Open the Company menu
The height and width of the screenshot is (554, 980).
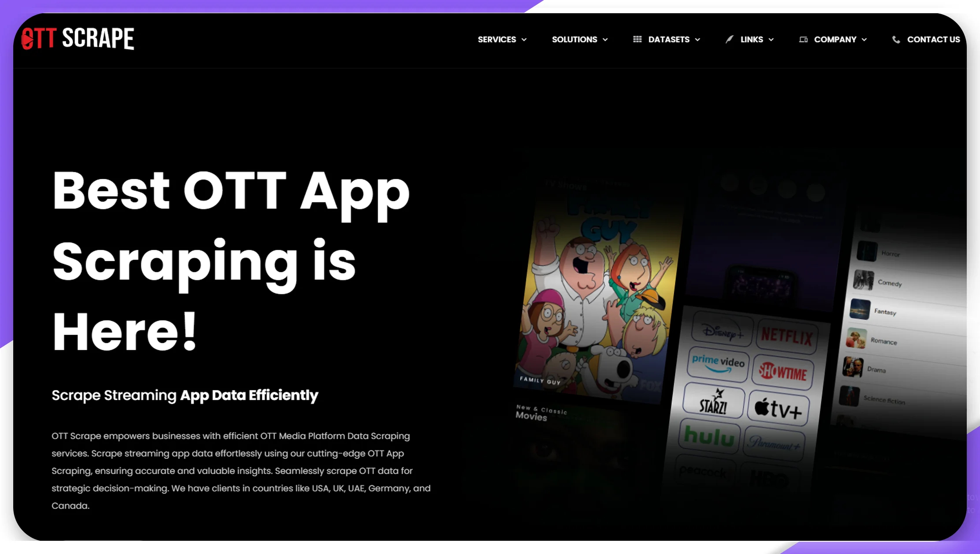click(835, 39)
